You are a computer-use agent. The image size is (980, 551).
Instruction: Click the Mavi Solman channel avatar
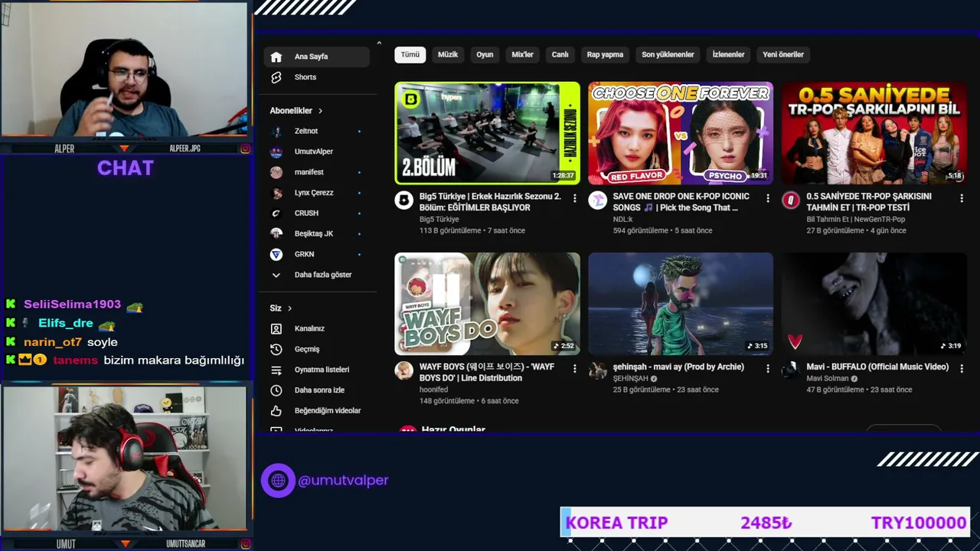(791, 371)
